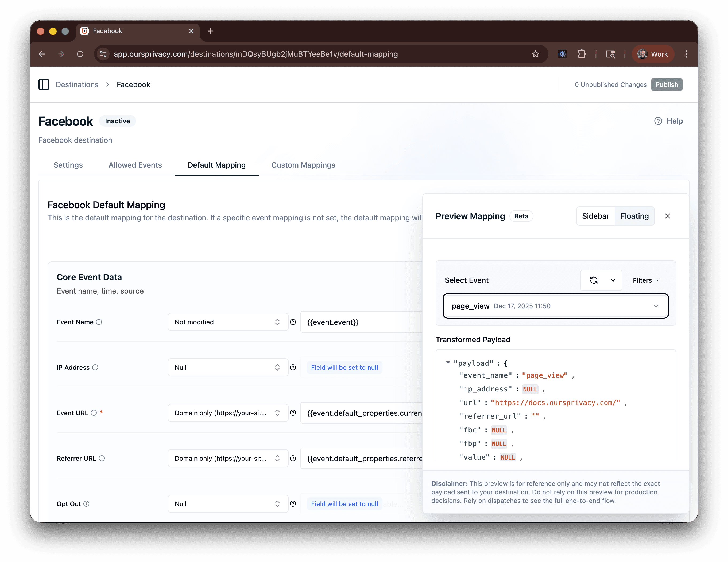Open browser extensions puzzle icon
This screenshot has height=562, width=728.
click(582, 54)
